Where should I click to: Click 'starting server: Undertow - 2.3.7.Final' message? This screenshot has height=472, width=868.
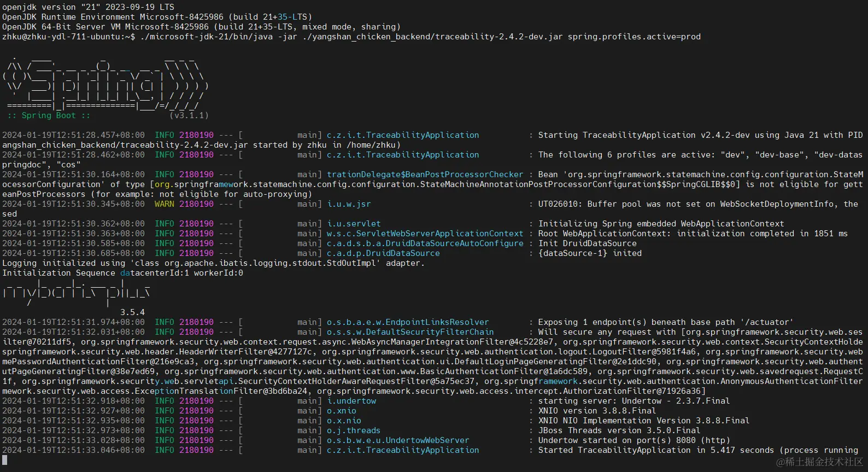coord(634,401)
